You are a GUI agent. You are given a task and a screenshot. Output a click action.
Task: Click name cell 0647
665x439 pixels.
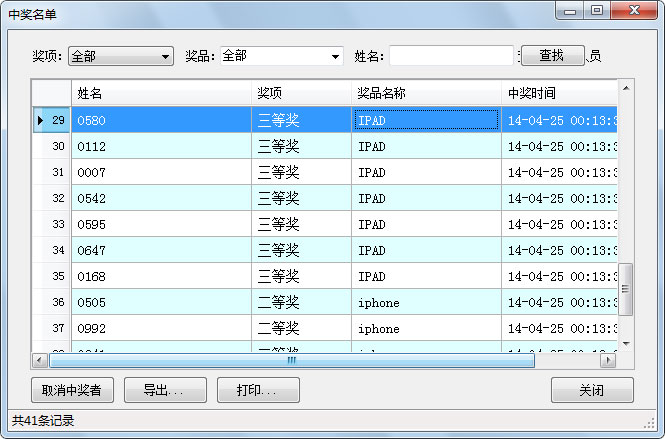pos(161,250)
